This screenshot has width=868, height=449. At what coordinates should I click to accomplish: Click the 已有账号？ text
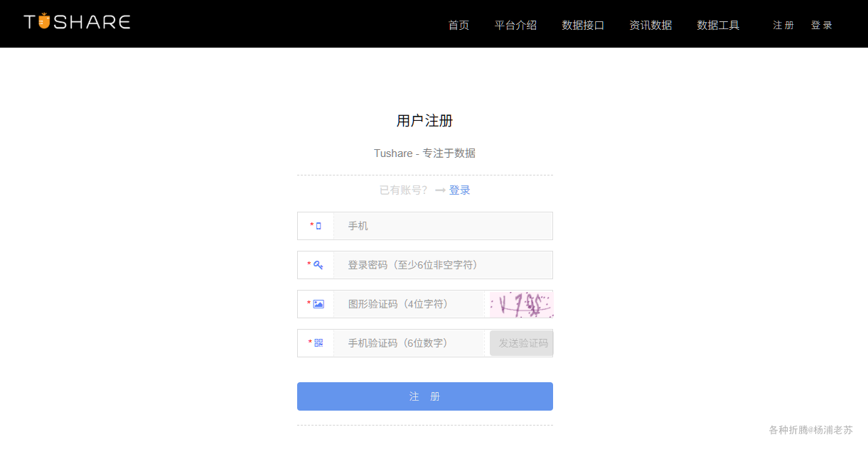point(404,190)
